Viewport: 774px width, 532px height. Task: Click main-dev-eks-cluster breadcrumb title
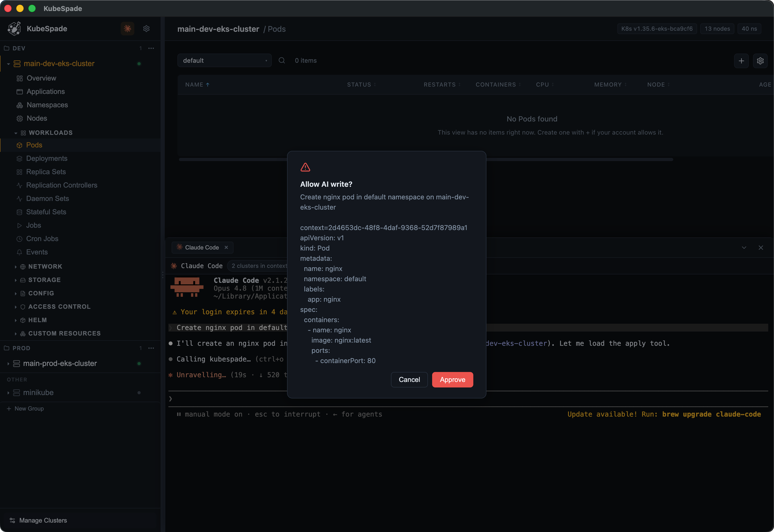tap(218, 29)
